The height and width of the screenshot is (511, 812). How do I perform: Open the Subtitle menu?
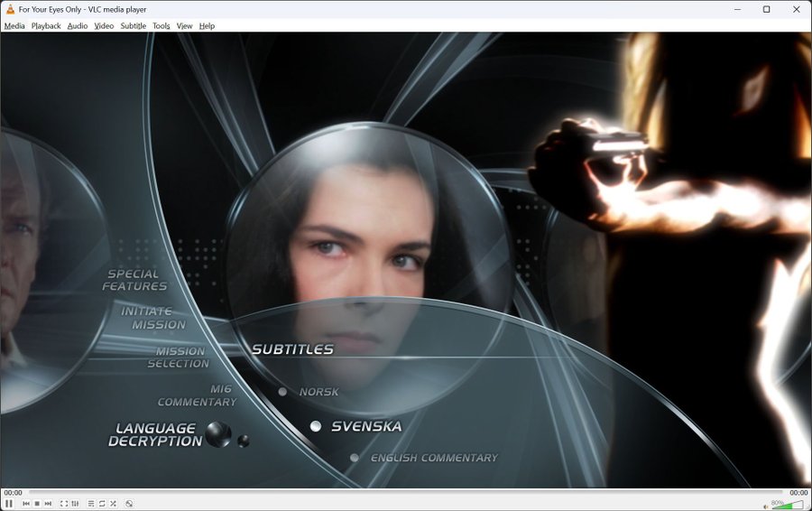tap(134, 26)
